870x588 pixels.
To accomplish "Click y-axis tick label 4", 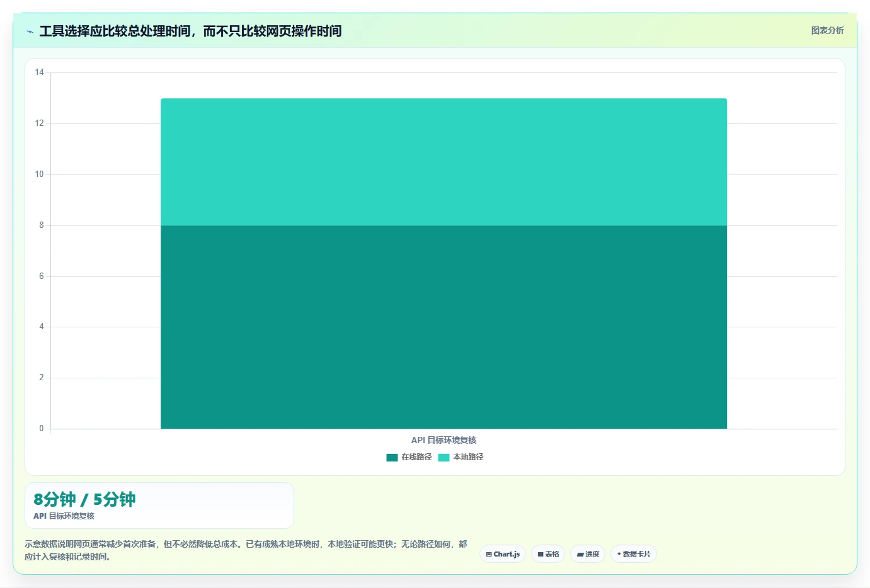I will point(42,327).
